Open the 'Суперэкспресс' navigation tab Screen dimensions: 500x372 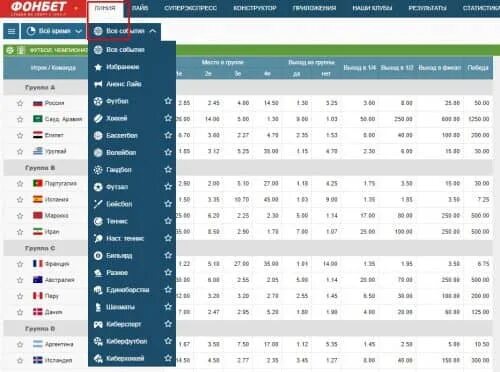tap(190, 8)
